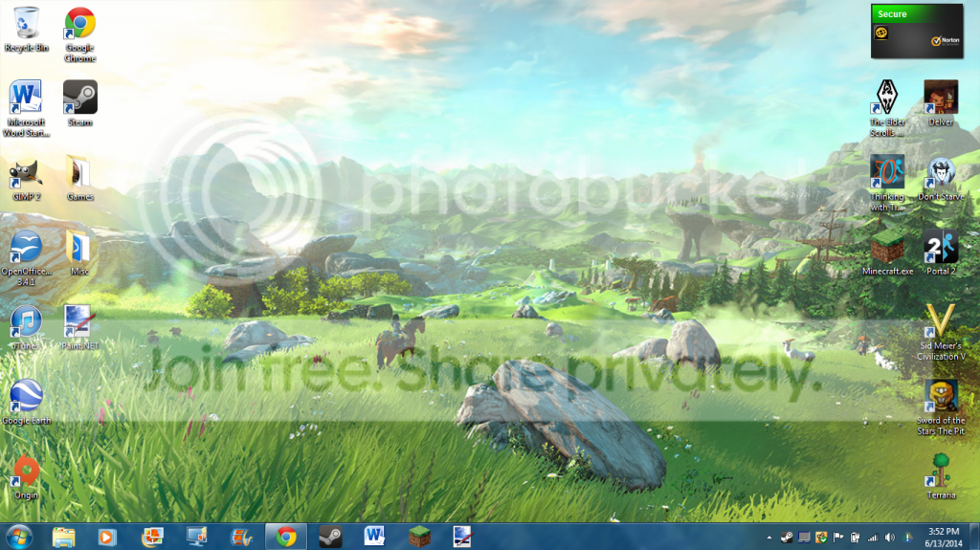Viewport: 980px width, 550px height.
Task: Expand hidden system tray icons arrow
Action: tap(769, 538)
